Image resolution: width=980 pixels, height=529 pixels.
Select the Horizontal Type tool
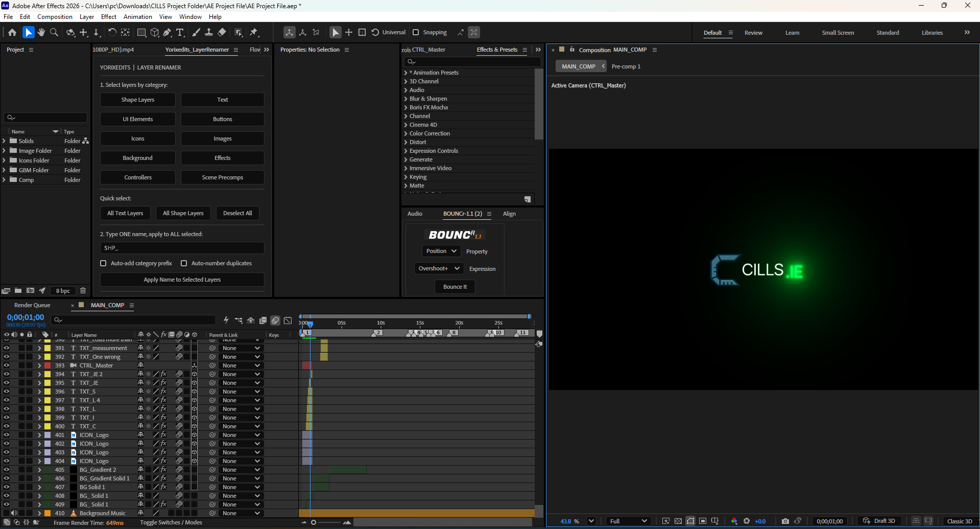tap(180, 32)
